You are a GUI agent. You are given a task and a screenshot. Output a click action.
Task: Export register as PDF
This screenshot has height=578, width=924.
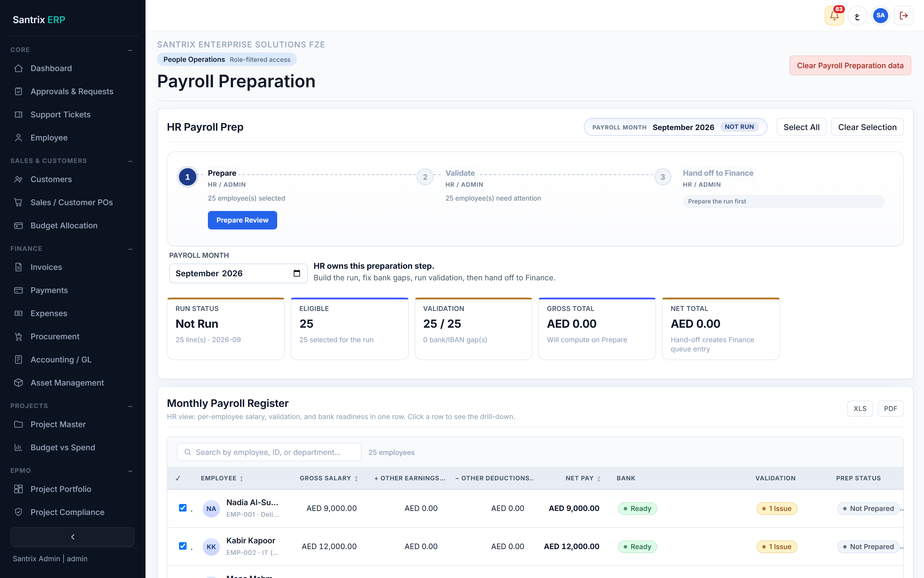891,409
